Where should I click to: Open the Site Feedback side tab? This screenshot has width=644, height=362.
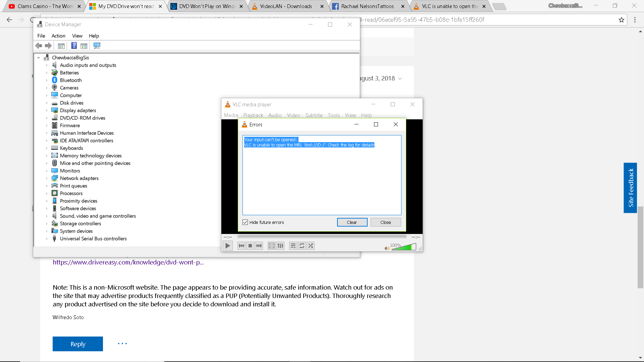coord(630,188)
